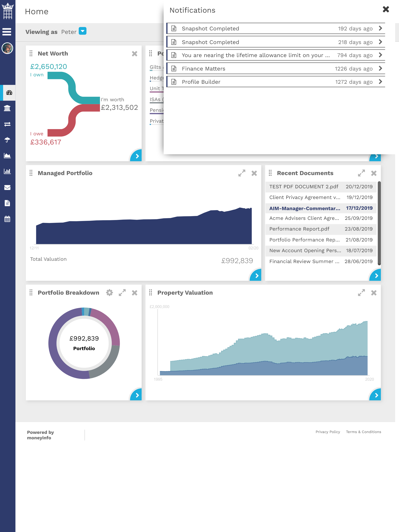This screenshot has height=532, width=399.
Task: Grab the Net Worth drag handle
Action: pos(31,53)
